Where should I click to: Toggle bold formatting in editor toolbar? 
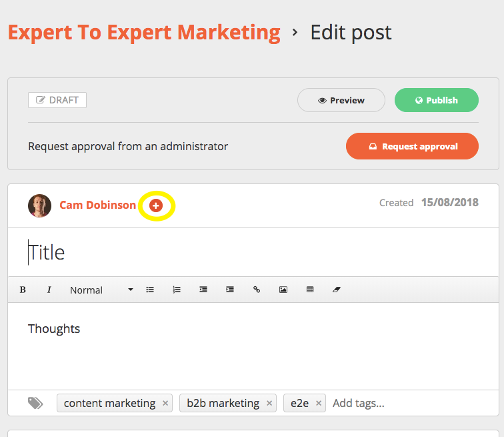pyautogui.click(x=23, y=290)
